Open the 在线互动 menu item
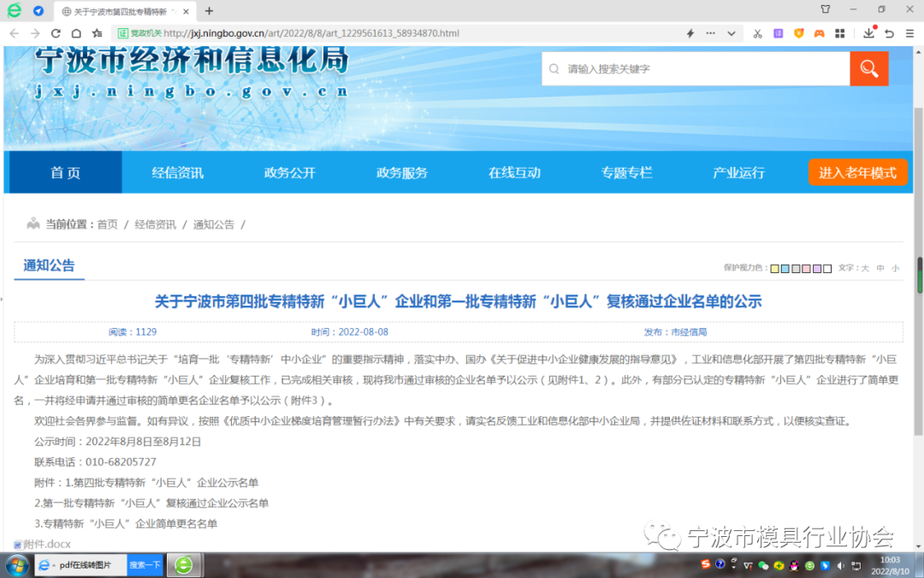The width and height of the screenshot is (924, 578). (x=514, y=172)
